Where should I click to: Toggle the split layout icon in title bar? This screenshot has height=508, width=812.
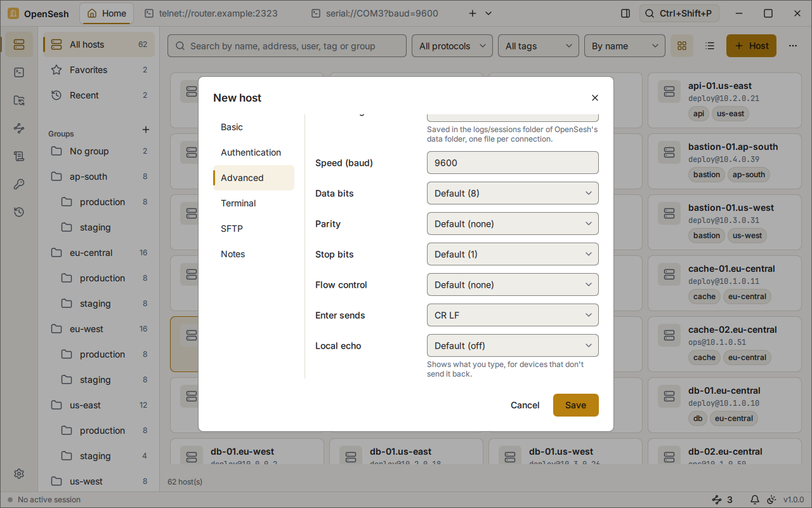625,13
